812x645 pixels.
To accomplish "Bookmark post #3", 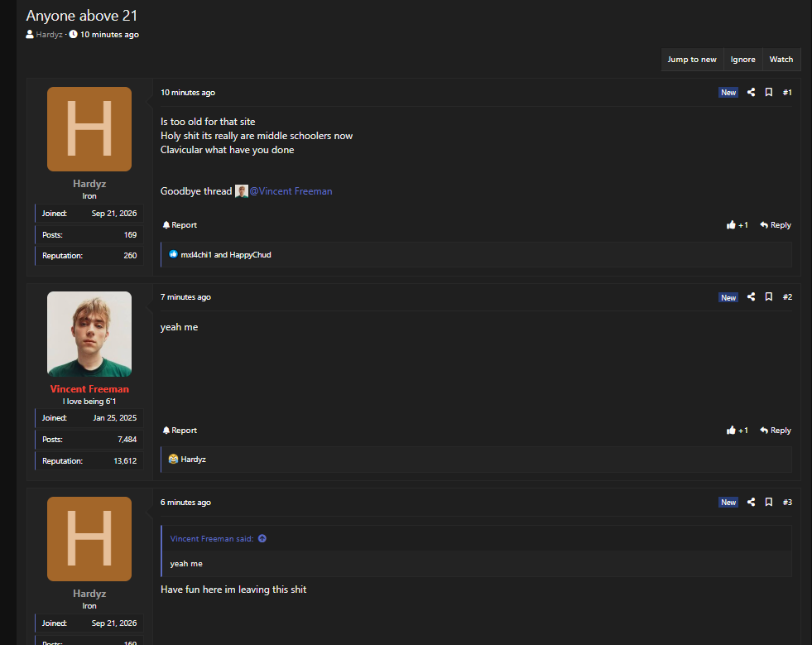I will point(769,502).
